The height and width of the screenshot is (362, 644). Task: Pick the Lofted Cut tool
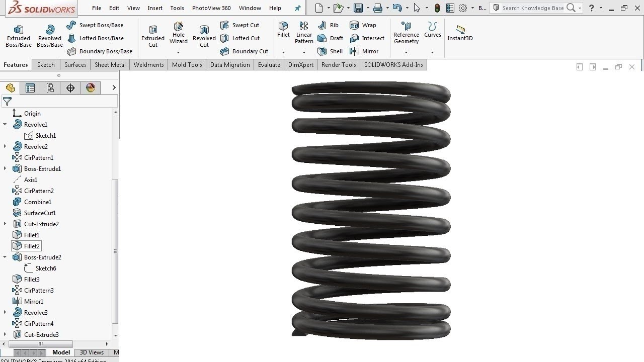239,38
